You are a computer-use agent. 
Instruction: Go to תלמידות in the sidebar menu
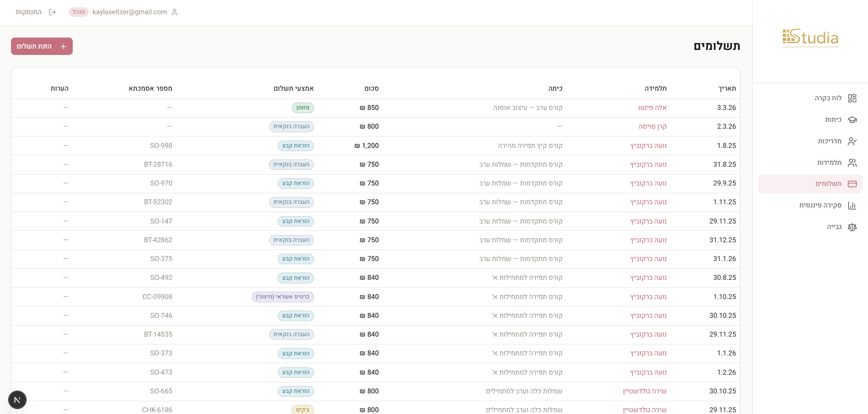click(829, 163)
